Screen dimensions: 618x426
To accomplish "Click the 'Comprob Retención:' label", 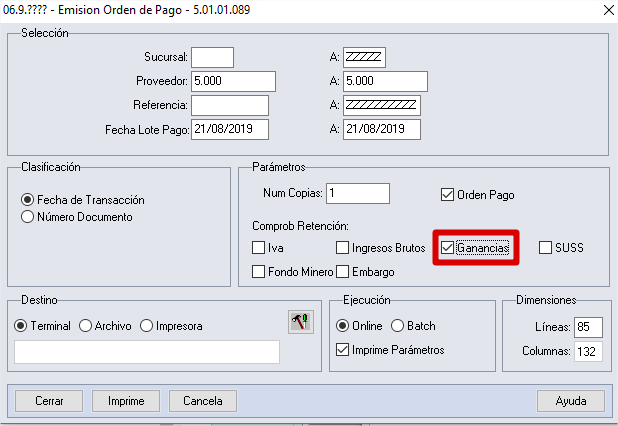I will point(300,226).
